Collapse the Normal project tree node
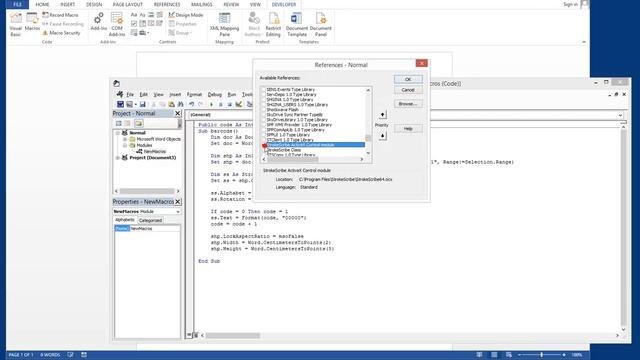 click(x=118, y=133)
